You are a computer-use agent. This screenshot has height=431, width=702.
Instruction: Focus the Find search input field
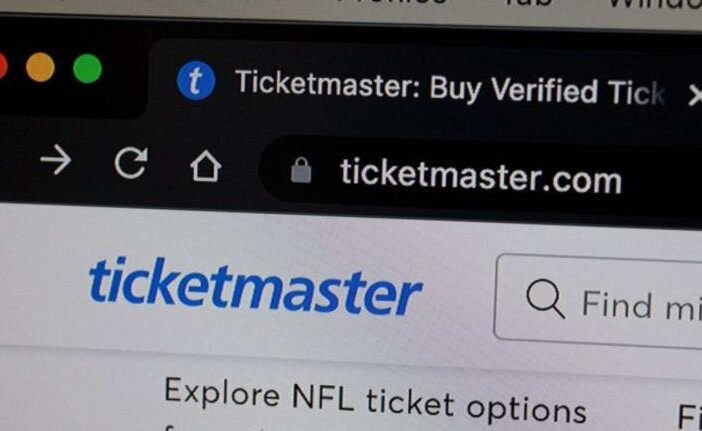pyautogui.click(x=598, y=303)
